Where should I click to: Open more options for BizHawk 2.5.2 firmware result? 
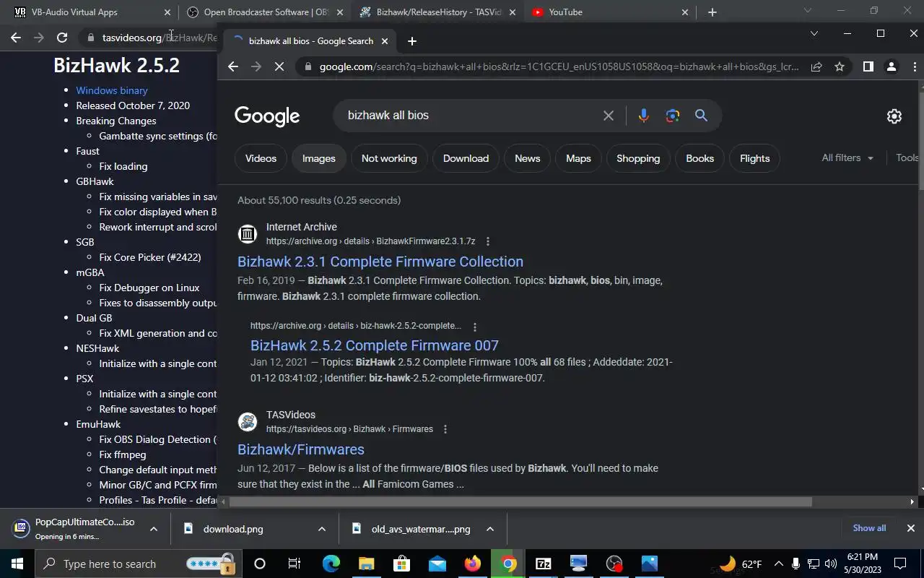(474, 327)
